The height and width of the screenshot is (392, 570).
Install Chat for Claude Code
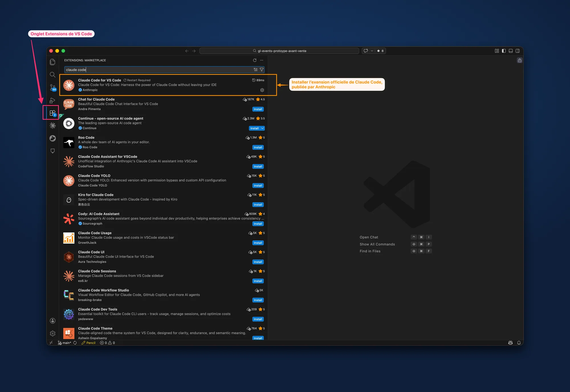coord(258,109)
